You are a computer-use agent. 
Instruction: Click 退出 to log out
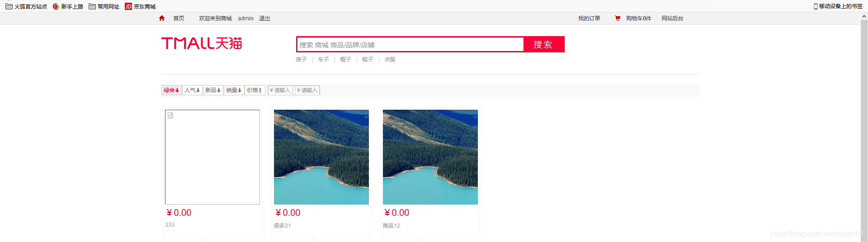264,19
